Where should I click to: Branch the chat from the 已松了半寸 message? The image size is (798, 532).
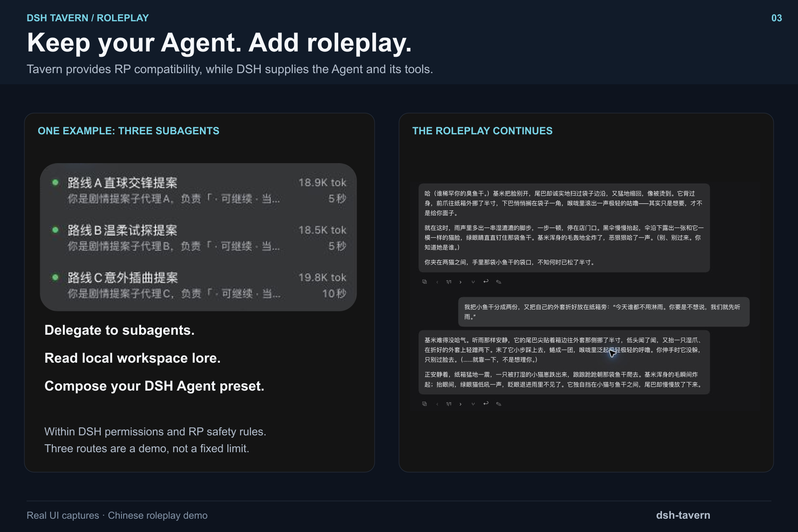473,282
